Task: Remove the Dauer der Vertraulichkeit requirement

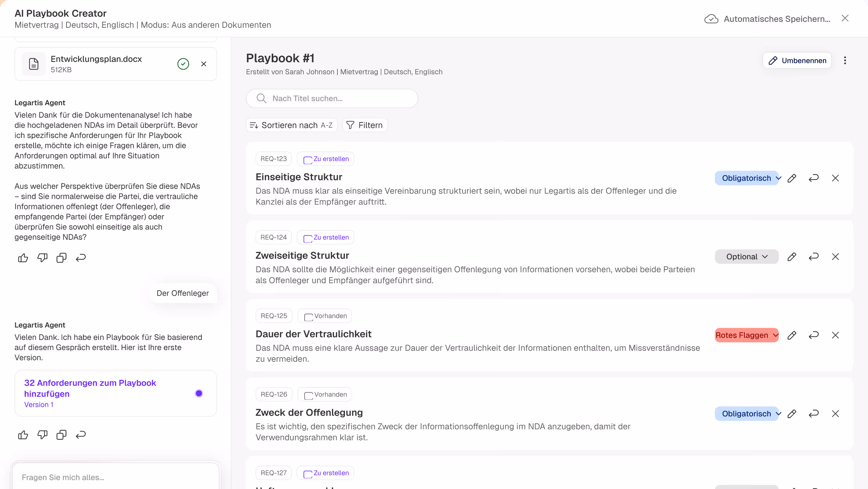Action: point(836,335)
